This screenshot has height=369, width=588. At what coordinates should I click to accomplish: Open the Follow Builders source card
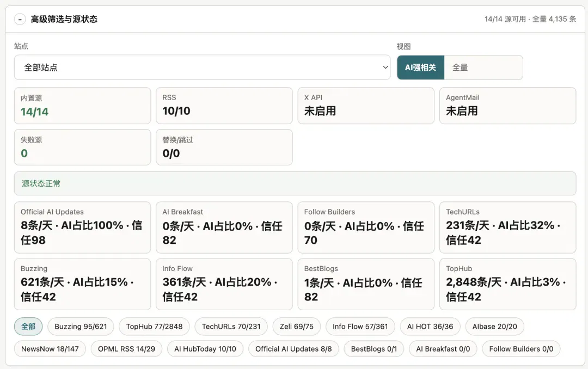click(x=366, y=227)
